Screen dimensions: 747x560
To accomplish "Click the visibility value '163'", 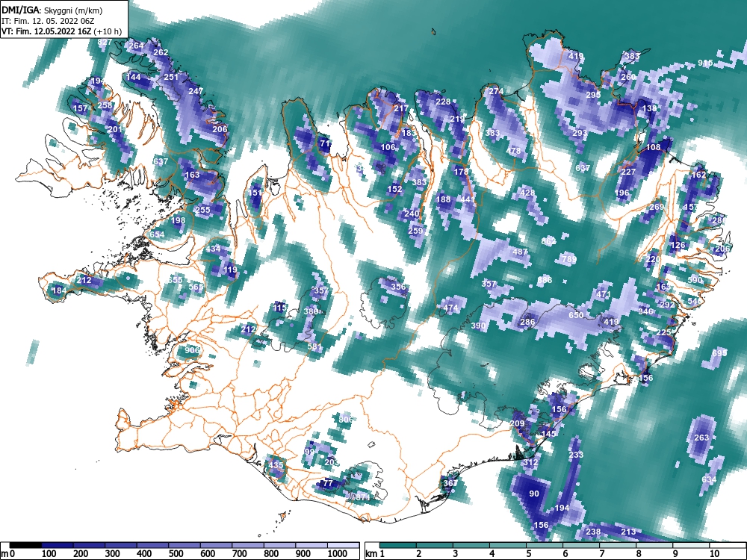I will 192,175.
